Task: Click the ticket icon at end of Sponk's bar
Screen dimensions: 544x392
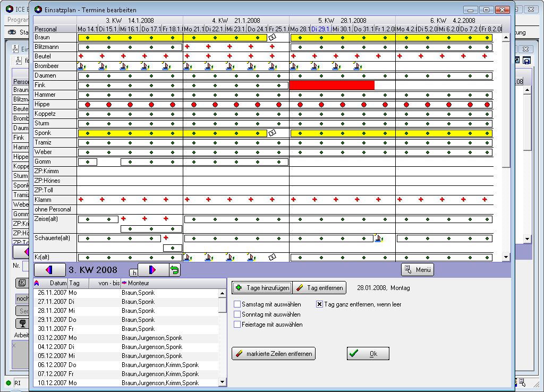Action: pyautogui.click(x=272, y=133)
